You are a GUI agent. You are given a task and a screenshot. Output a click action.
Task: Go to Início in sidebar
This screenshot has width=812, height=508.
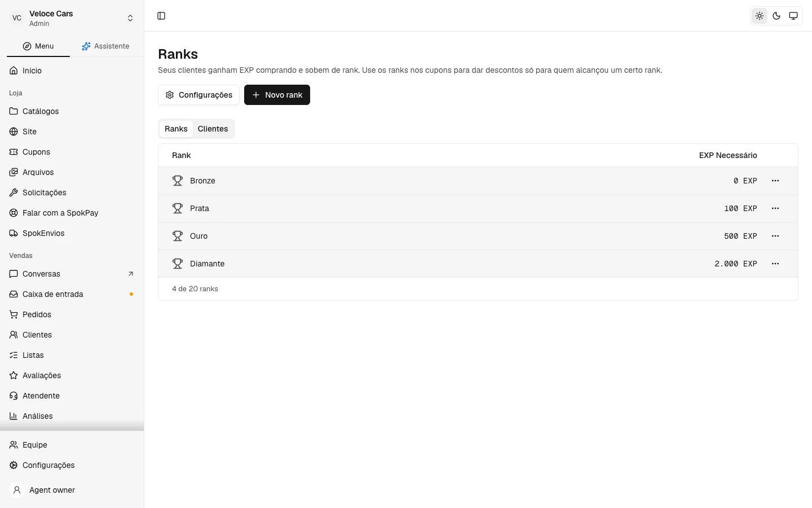[x=72, y=71]
